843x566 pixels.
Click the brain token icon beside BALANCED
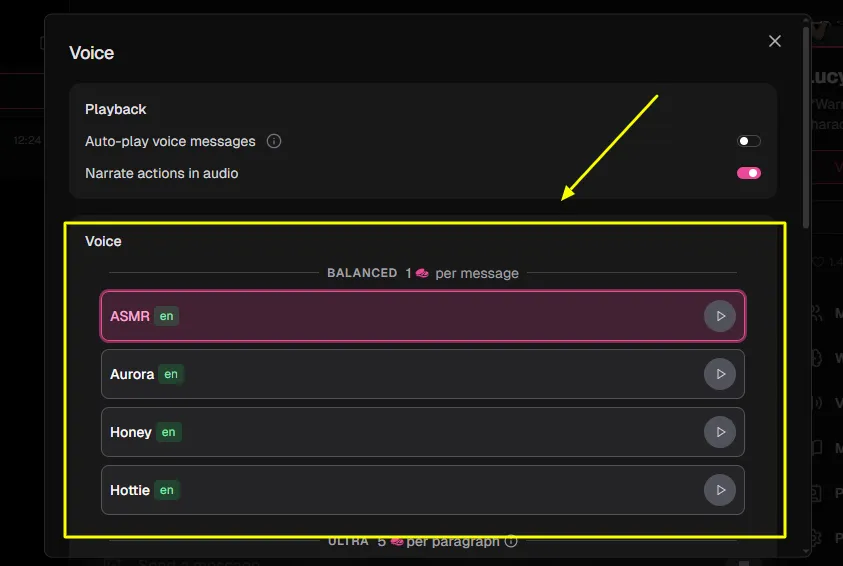click(422, 273)
